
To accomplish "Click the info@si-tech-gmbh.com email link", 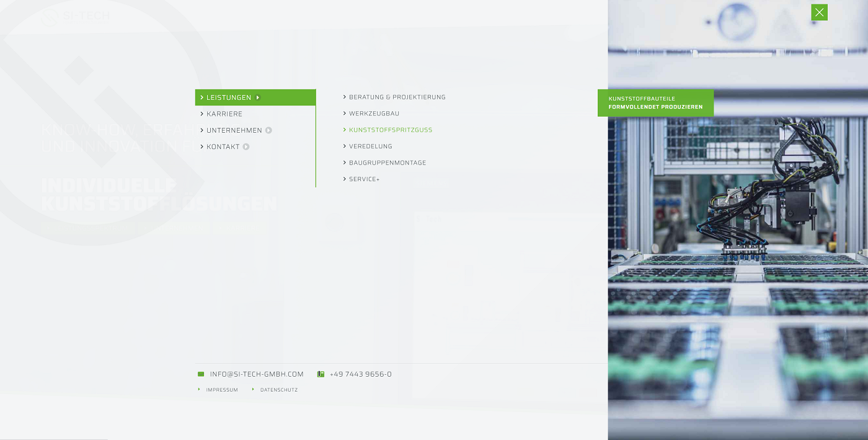I will pos(257,374).
